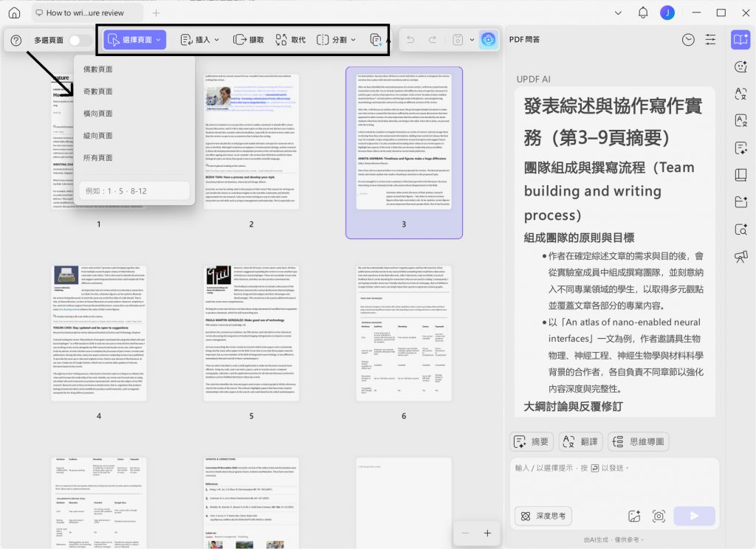Viewport: 756px width, 549px height.
Task: Select page 4 thumbnail
Action: (x=99, y=333)
